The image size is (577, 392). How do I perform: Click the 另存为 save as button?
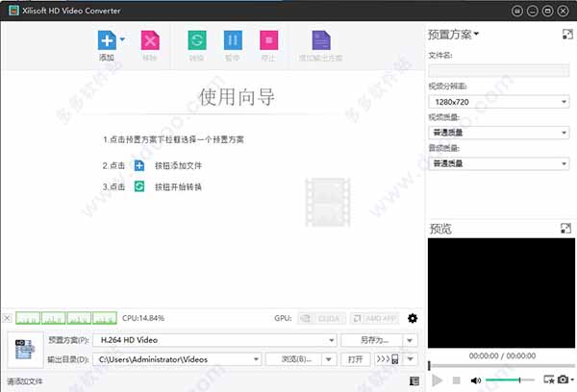click(x=372, y=340)
